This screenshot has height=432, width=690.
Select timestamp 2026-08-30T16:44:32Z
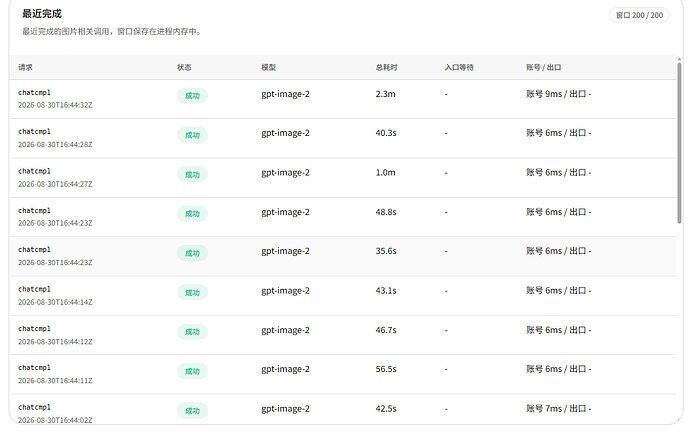coord(55,105)
